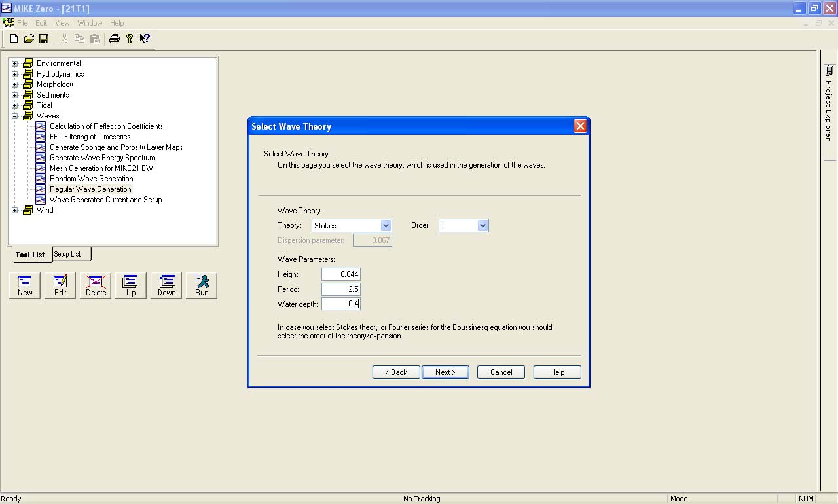The height and width of the screenshot is (504, 838).
Task: Click the Run tool button
Action: click(202, 285)
